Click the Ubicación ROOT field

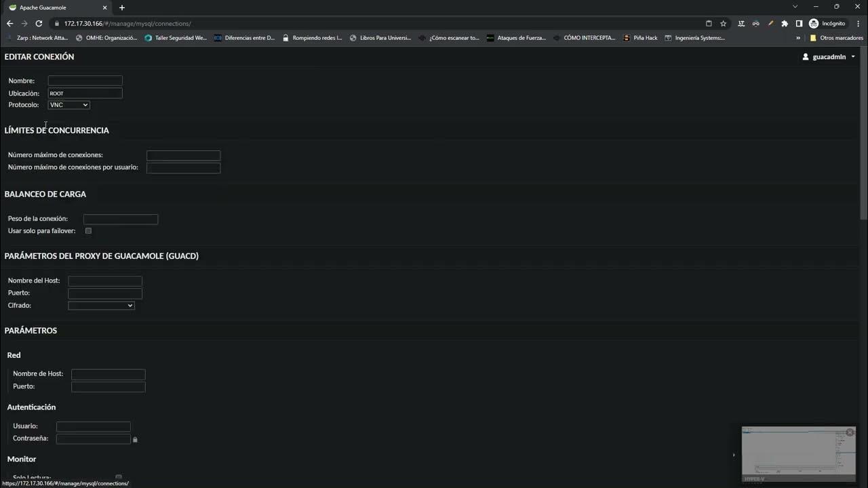(x=85, y=93)
